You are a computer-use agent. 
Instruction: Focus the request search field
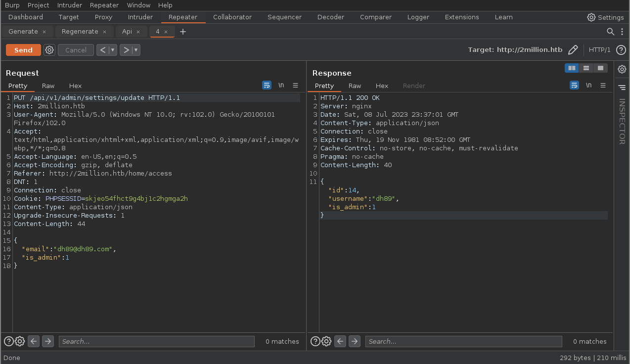point(156,341)
